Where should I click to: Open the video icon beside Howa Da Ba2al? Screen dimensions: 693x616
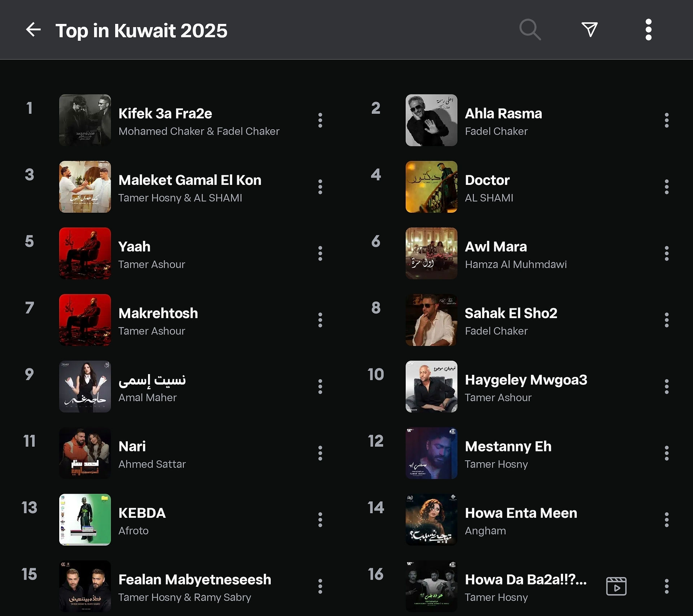pos(616,586)
